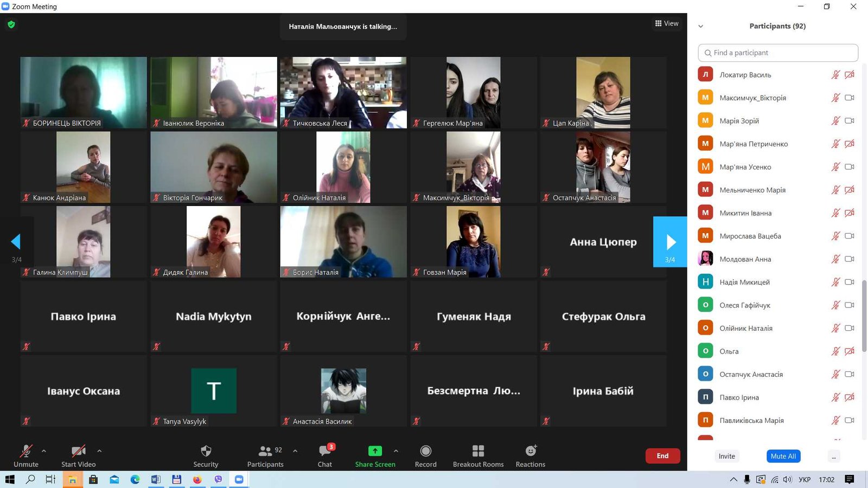Open the View layout menu
This screenshot has height=488, width=868.
667,23
